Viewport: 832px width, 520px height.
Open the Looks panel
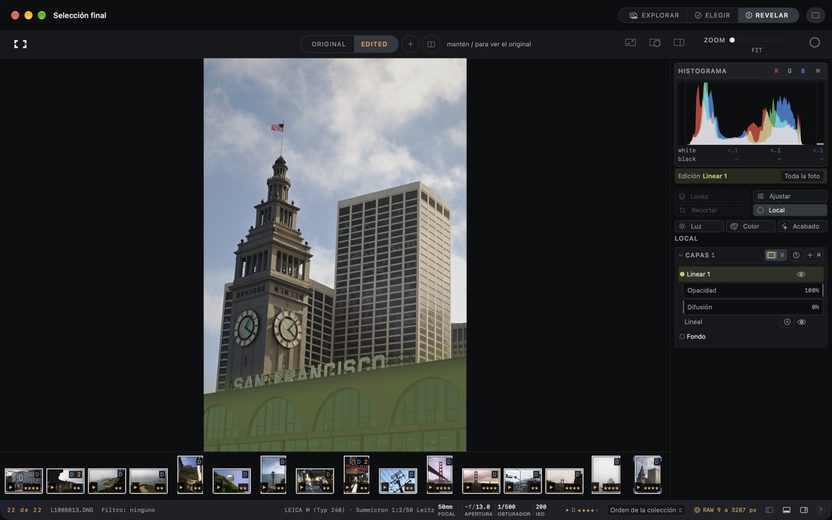coord(712,196)
